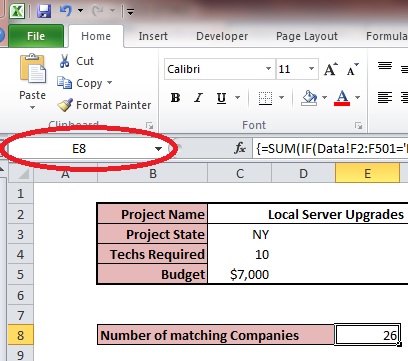Screen dimensions: 408x361
Task: Click the Budget label cell
Action: [152, 274]
